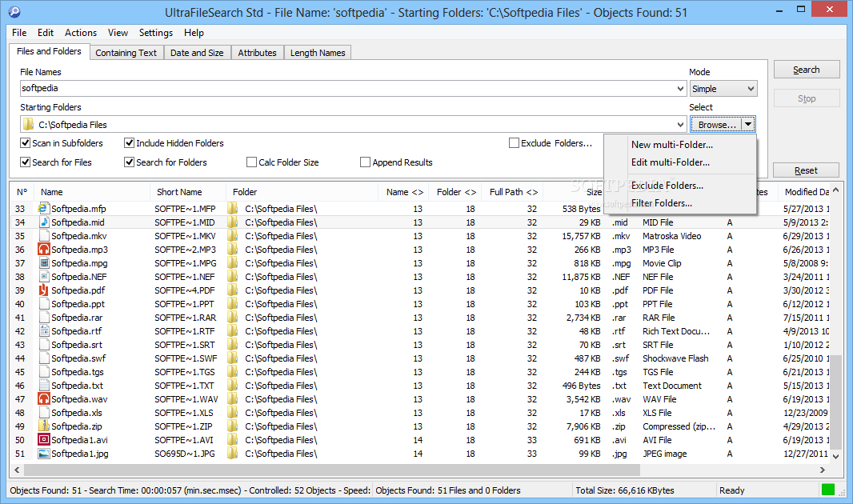Click the Softpedia.mid music note icon

point(43,222)
